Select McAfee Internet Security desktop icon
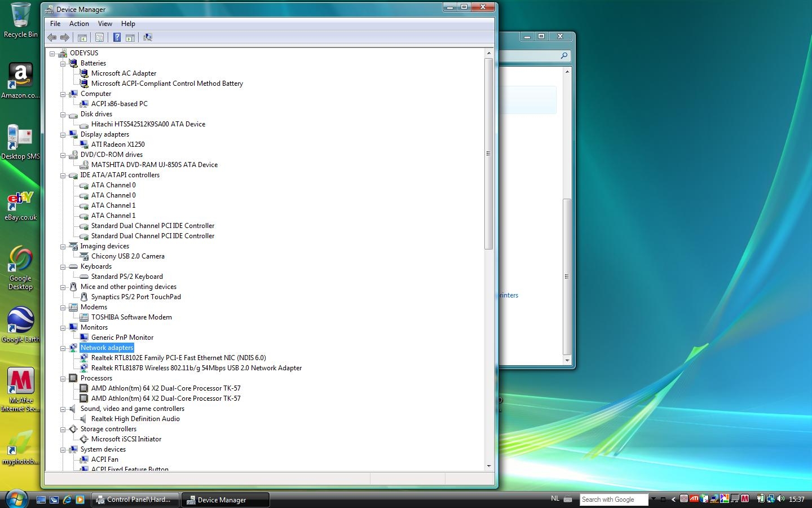 point(20,389)
